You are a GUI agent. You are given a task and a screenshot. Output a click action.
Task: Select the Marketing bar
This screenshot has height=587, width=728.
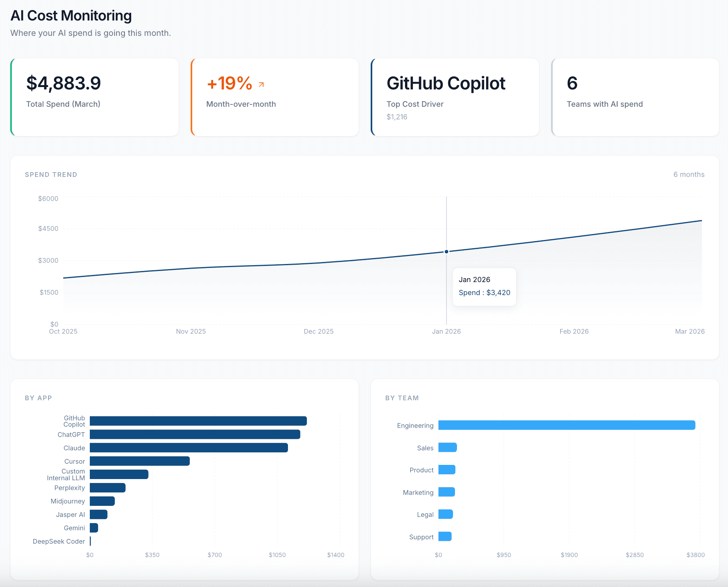(446, 492)
